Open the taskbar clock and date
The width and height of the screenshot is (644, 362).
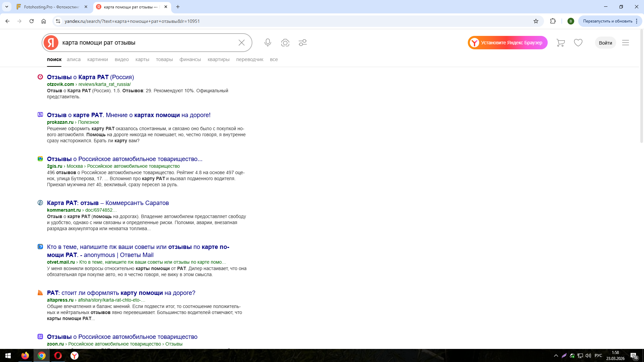coord(615,356)
